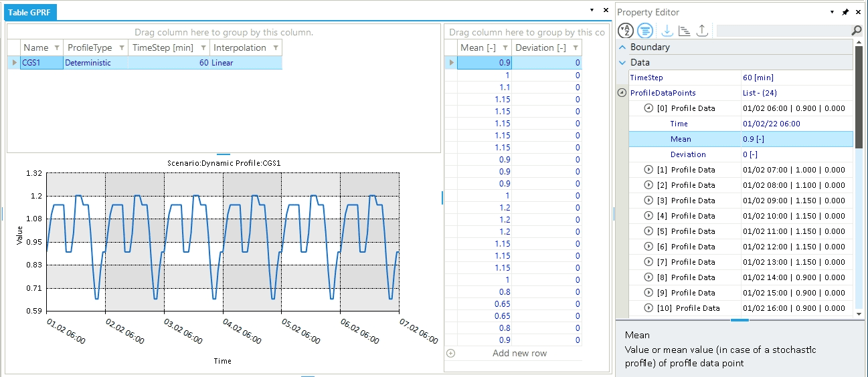This screenshot has height=377, width=868.
Task: Pin the Property Editor panel
Action: click(x=845, y=12)
